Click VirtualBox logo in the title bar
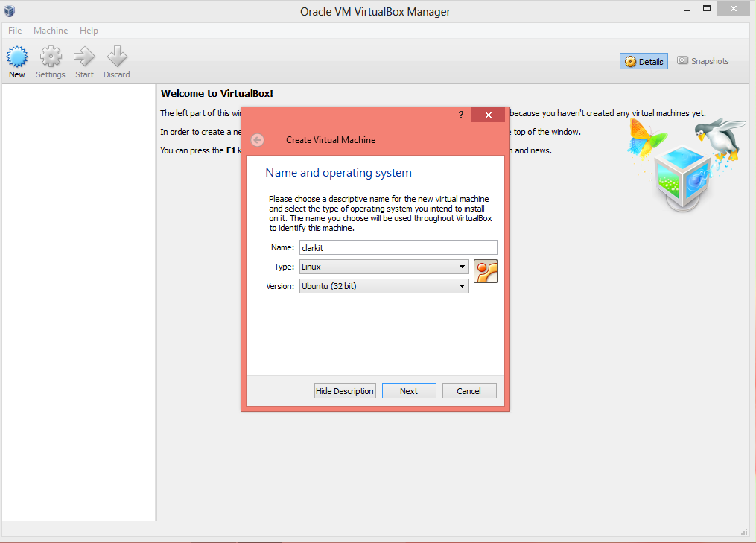This screenshot has height=543, width=756. tap(10, 11)
